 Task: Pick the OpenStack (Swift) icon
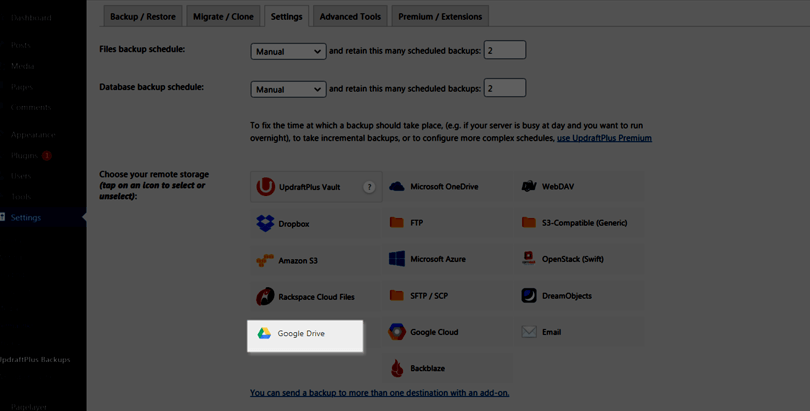click(x=528, y=259)
